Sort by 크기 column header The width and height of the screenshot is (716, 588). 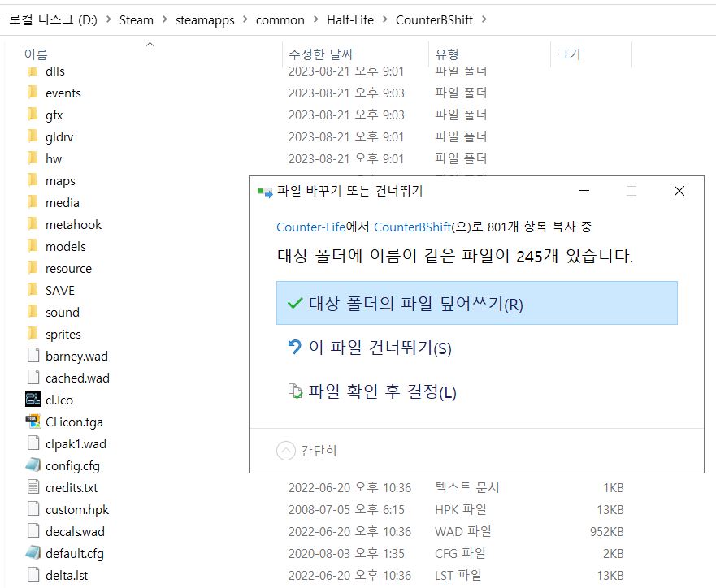tap(569, 54)
